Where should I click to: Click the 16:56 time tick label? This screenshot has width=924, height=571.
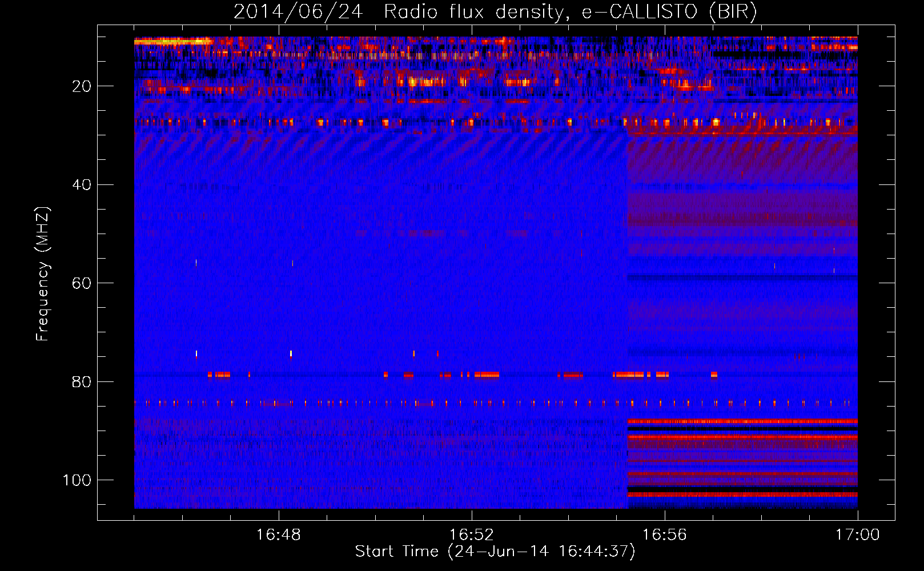(x=665, y=535)
